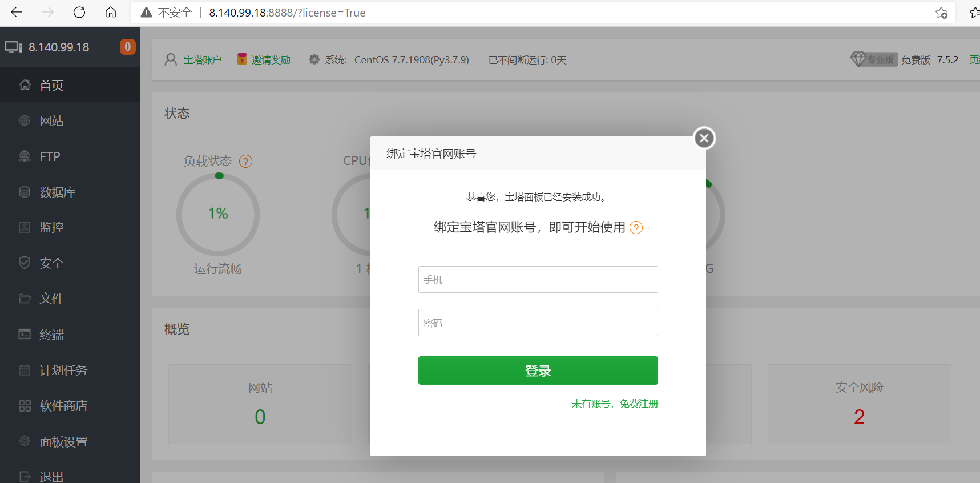Click the FTP globe icon in sidebar
Image resolution: width=980 pixels, height=483 pixels.
click(25, 156)
